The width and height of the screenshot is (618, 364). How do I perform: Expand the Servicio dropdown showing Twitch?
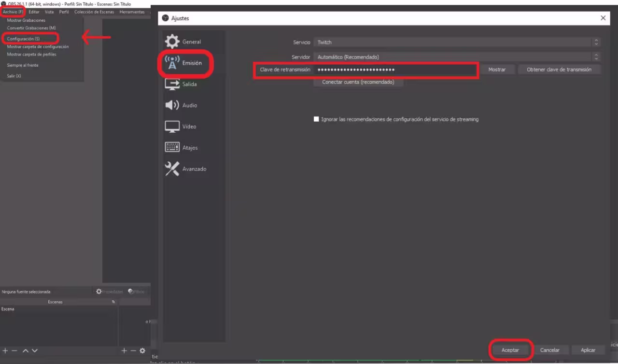[x=456, y=42]
